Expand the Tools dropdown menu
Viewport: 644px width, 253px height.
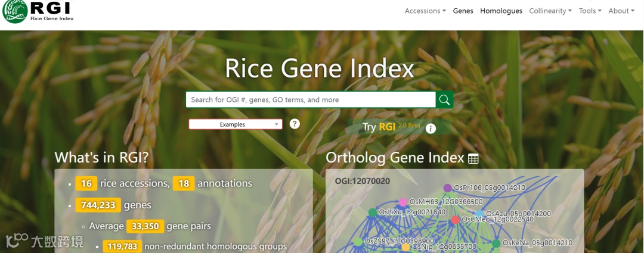(x=590, y=11)
